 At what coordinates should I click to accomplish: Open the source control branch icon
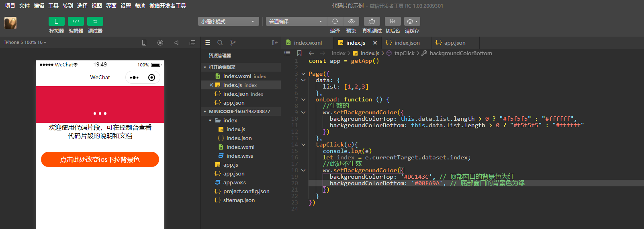[x=233, y=43]
